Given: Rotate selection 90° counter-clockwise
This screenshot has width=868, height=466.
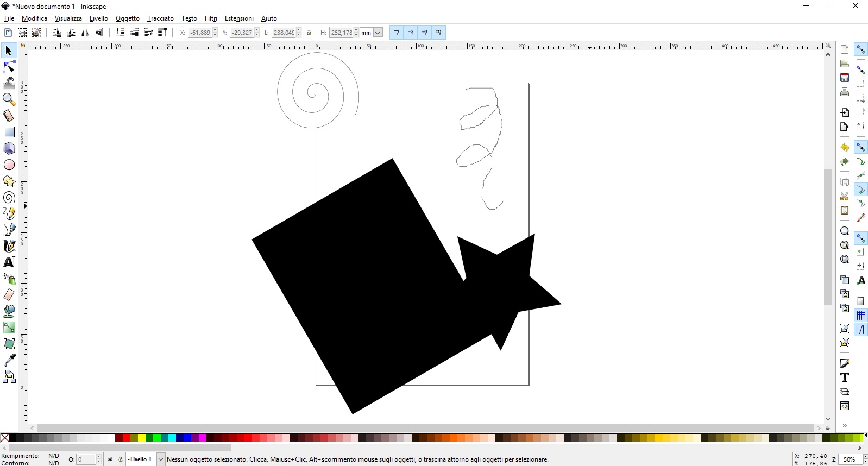Looking at the screenshot, I should [57, 33].
